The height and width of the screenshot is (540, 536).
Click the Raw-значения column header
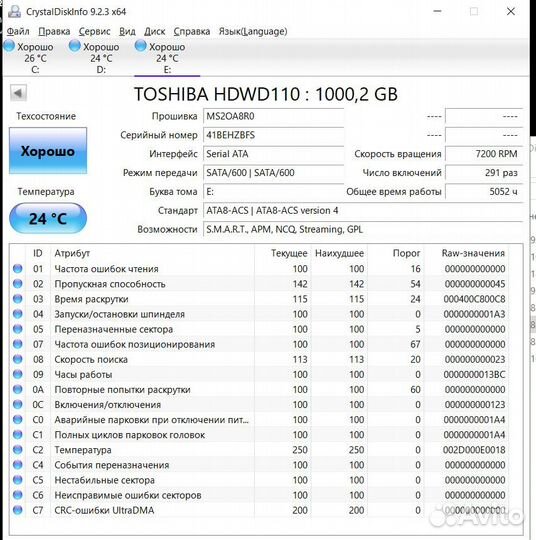[473, 253]
